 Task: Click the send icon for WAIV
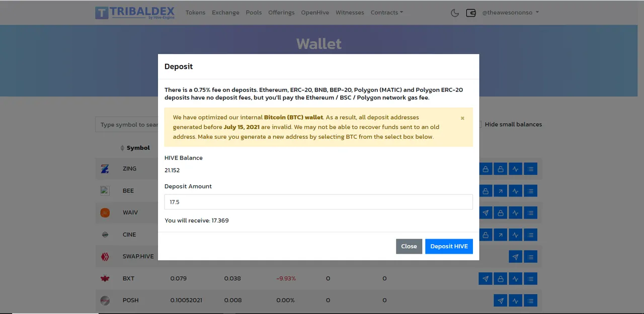tap(486, 213)
